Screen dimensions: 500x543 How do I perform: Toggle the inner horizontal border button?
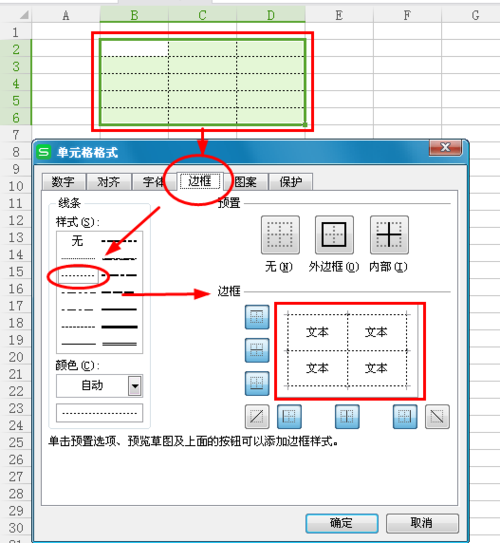257,350
